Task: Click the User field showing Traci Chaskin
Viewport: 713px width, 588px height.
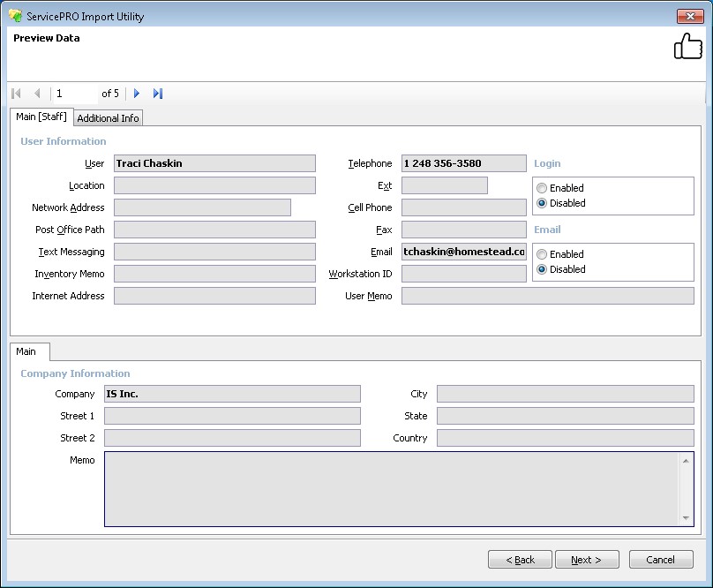Action: [216, 163]
